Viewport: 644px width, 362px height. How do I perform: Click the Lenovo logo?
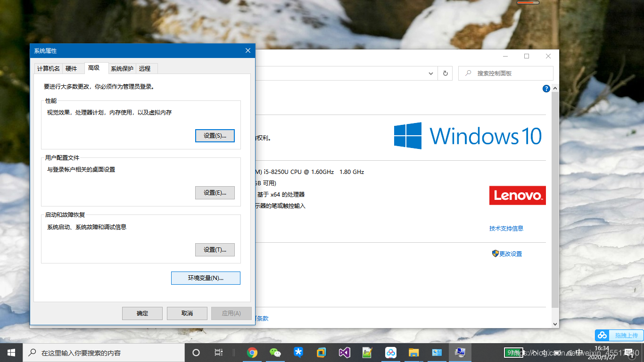tap(518, 195)
